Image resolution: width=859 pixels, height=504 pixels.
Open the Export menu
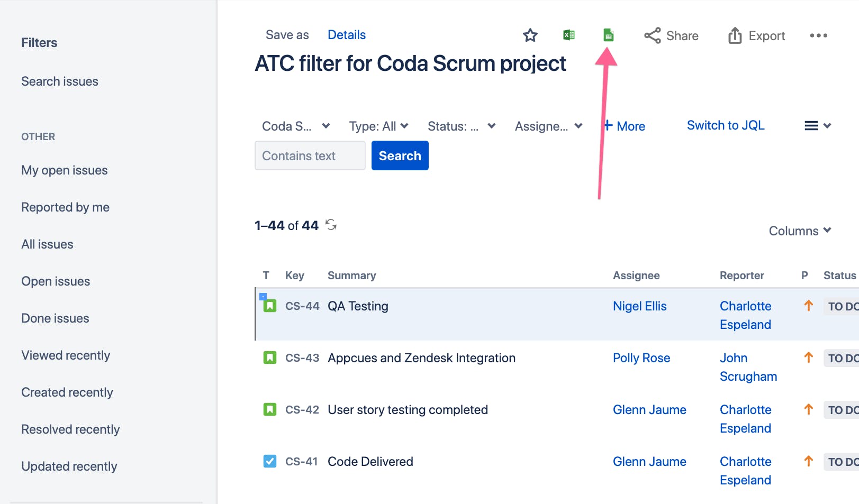point(756,36)
